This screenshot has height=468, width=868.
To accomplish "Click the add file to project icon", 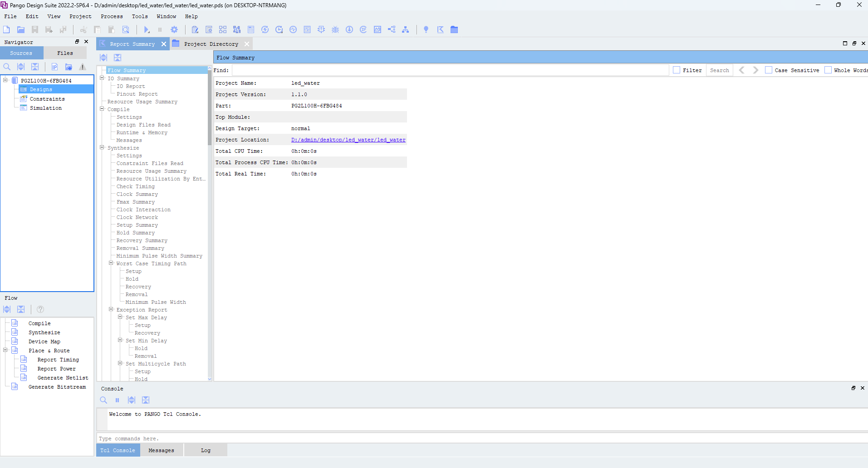I will (x=69, y=67).
